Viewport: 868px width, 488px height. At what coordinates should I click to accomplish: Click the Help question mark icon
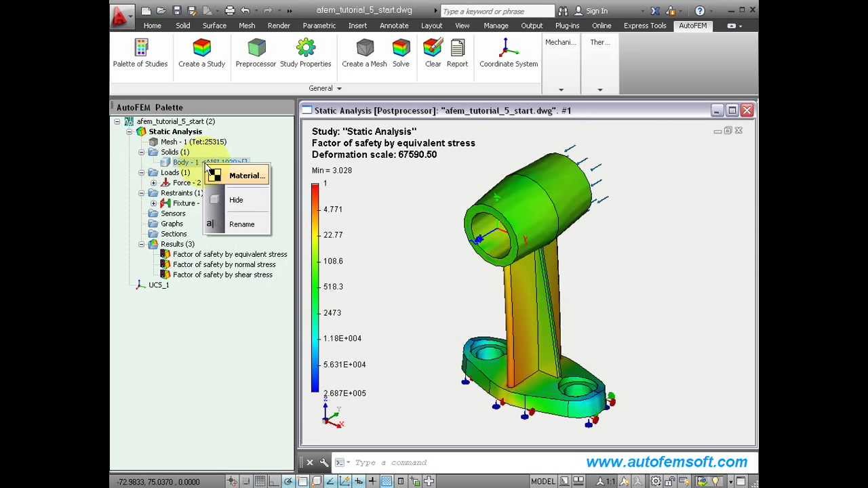tap(700, 10)
